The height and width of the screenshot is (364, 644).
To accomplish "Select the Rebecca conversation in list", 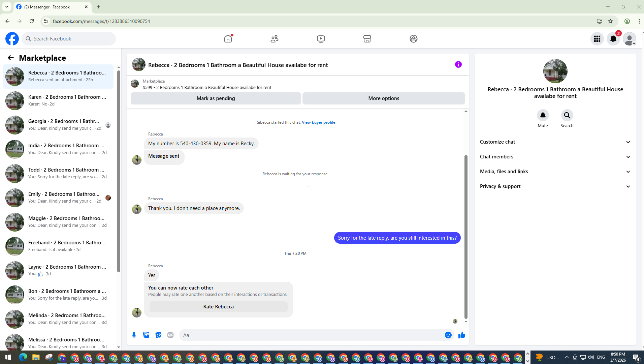I will click(58, 76).
